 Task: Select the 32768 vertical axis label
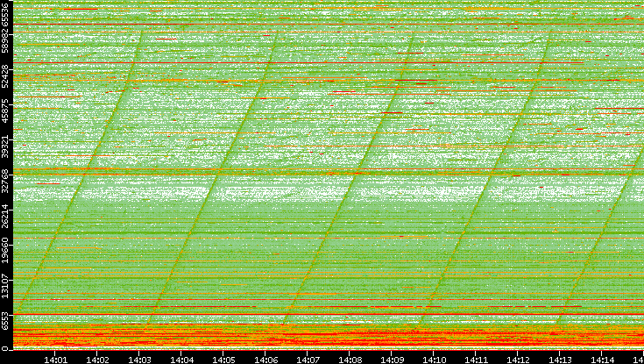[x=4, y=179]
